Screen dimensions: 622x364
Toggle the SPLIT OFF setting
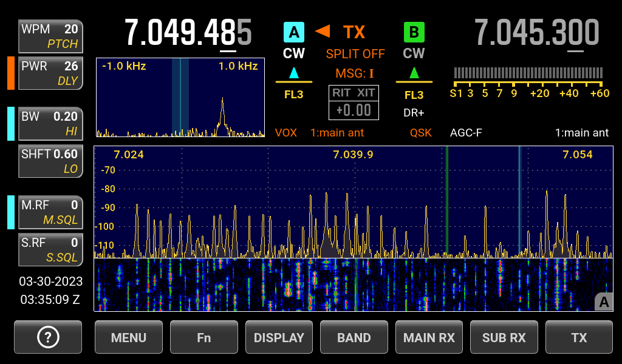click(355, 53)
